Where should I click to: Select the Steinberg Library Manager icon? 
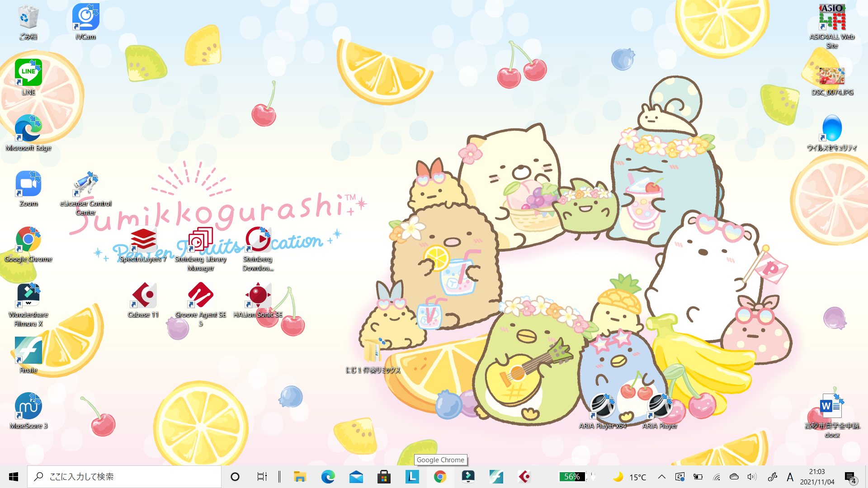tap(200, 240)
